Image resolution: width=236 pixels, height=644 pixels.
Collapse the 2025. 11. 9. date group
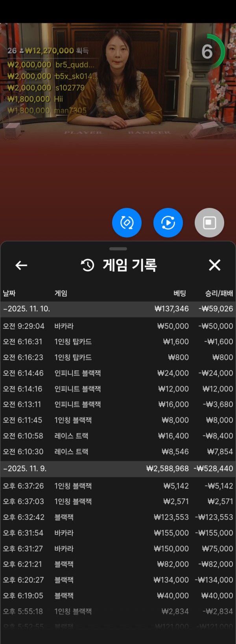(118, 469)
